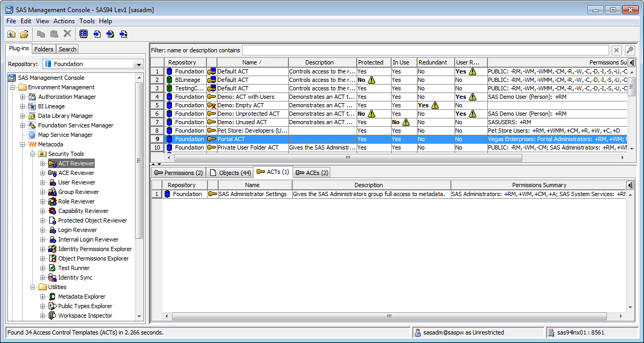Click the User Reviewer icon

(x=52, y=182)
